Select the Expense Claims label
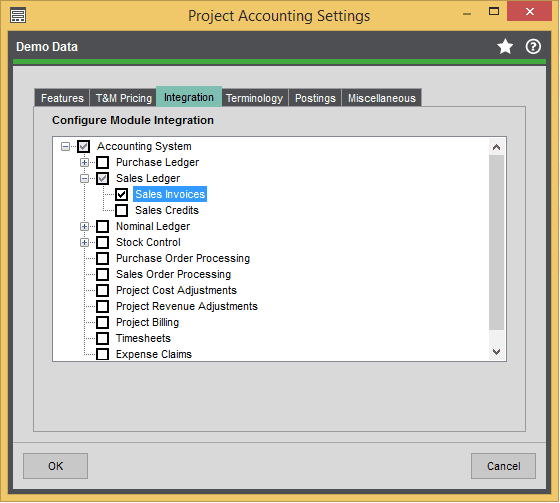560x503 pixels. pyautogui.click(x=154, y=354)
